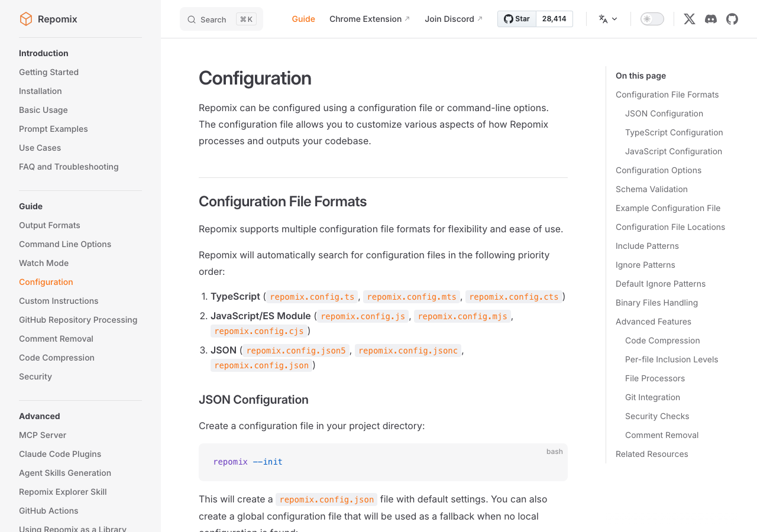The image size is (757, 532).
Task: Jump to Ignore Patterns section
Action: pyautogui.click(x=645, y=265)
